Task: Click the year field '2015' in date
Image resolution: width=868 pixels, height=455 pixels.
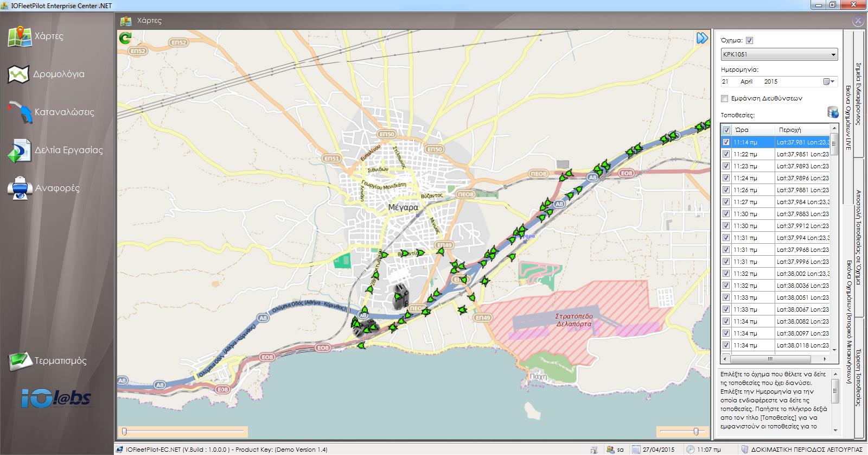Action: click(x=771, y=81)
